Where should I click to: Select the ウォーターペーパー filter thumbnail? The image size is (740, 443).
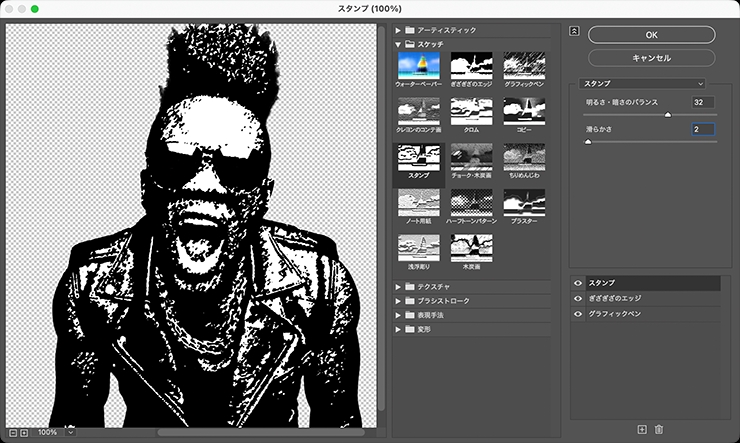(418, 66)
